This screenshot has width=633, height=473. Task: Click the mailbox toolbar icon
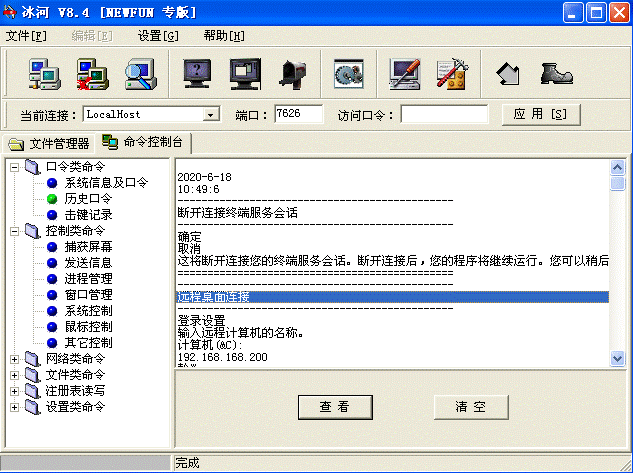(x=293, y=74)
